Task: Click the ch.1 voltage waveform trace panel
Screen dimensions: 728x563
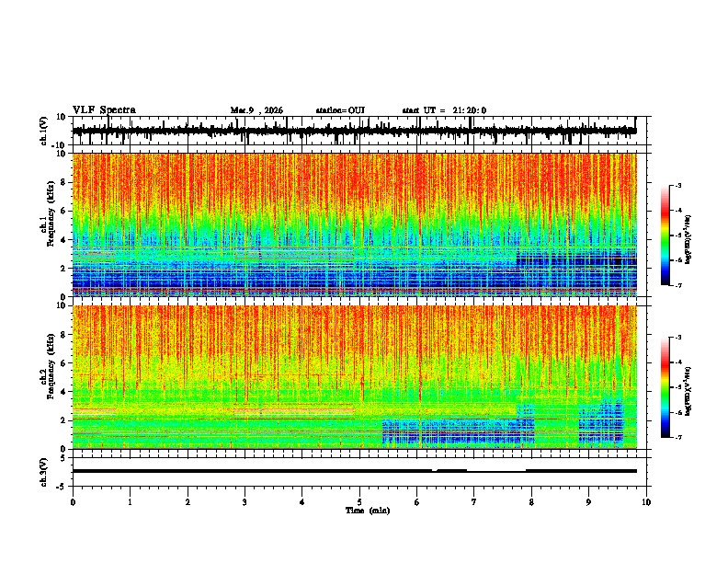Action: click(361, 131)
